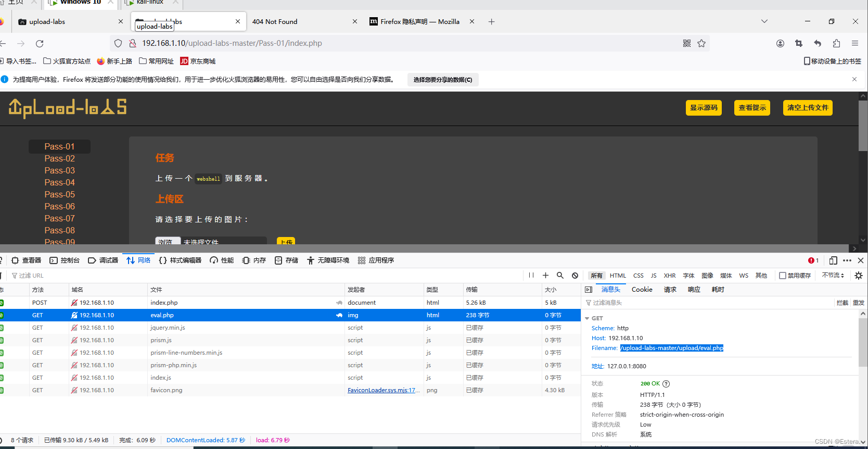The height and width of the screenshot is (449, 868).
Task: Click the 查看提示 button
Action: point(752,108)
